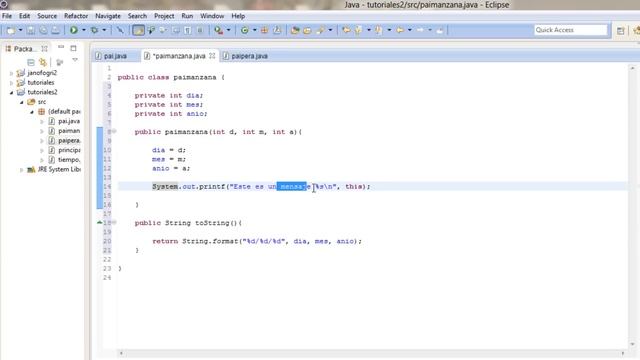Image resolution: width=640 pixels, height=360 pixels.
Task: Toggle Link with Editor in Package Explorer
Action: (x=43, y=62)
